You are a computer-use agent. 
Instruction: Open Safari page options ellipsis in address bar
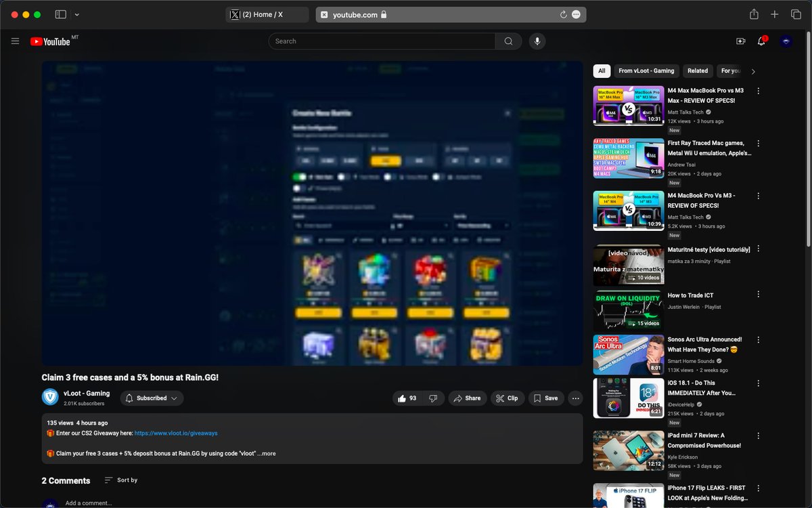click(x=576, y=14)
